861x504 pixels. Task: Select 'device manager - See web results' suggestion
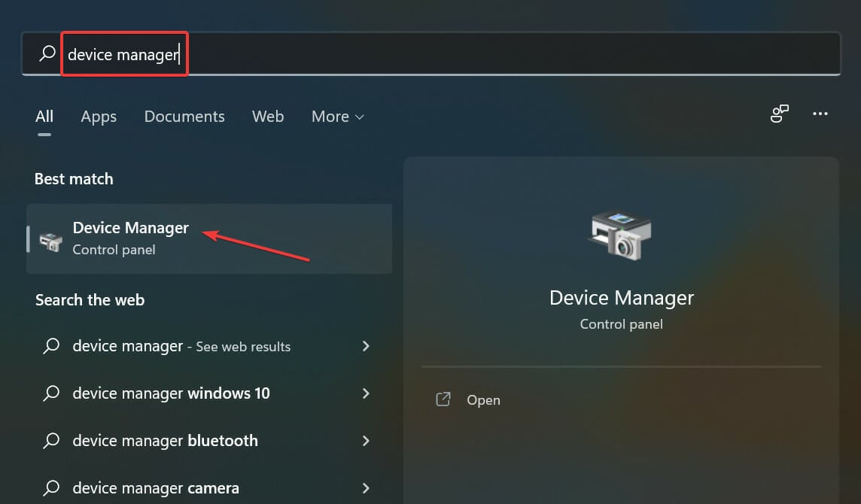[x=209, y=346]
